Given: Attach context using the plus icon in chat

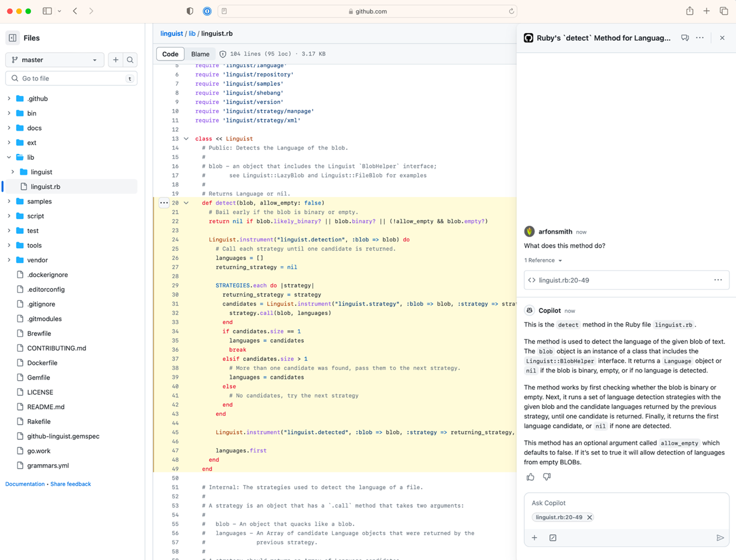Looking at the screenshot, I should tap(535, 538).
